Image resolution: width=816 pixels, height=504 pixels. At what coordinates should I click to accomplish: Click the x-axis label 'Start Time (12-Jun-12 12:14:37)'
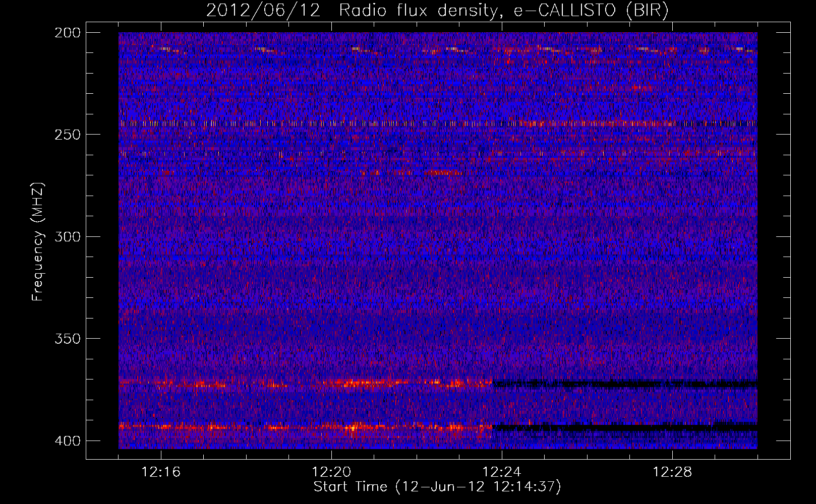pos(437,487)
